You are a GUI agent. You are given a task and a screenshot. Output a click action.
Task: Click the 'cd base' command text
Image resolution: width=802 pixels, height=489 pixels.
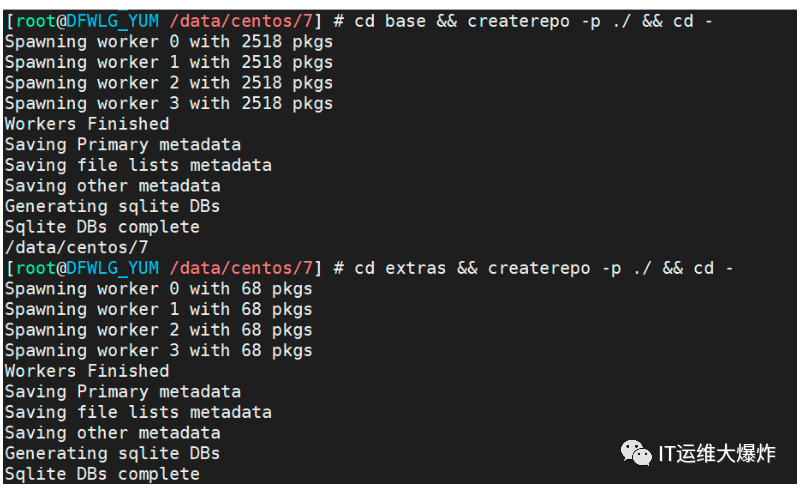click(x=389, y=21)
